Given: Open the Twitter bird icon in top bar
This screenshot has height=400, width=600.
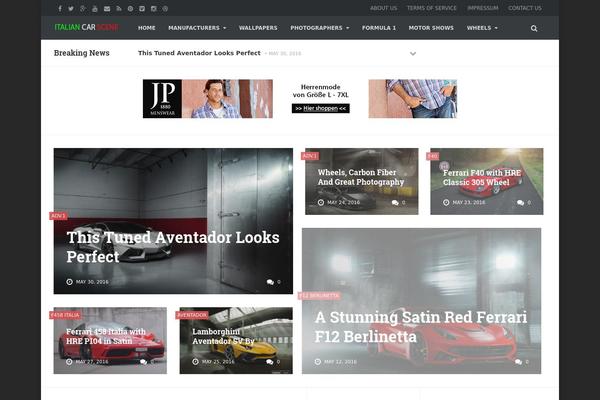Looking at the screenshot, I should coord(71,8).
